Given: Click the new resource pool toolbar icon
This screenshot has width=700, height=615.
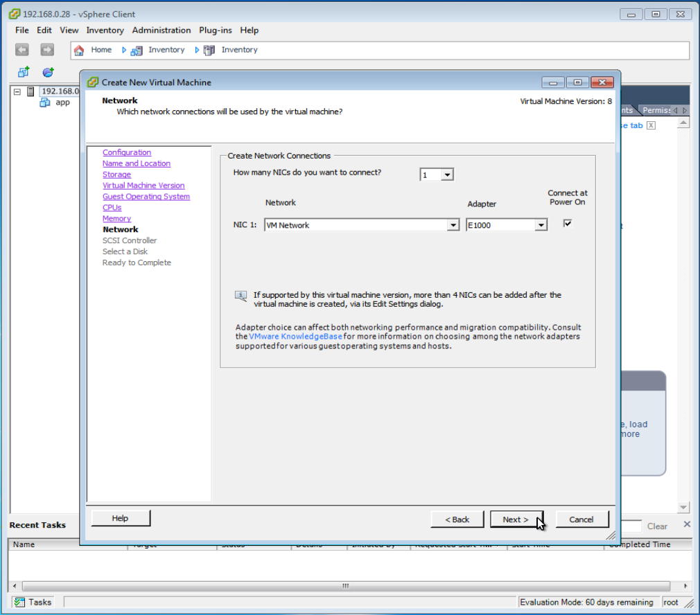Looking at the screenshot, I should pos(49,72).
